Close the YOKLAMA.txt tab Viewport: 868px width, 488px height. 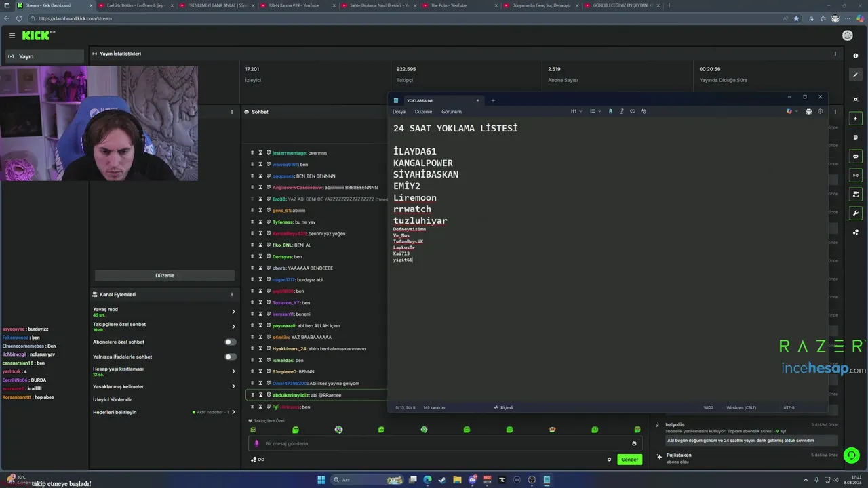(477, 100)
